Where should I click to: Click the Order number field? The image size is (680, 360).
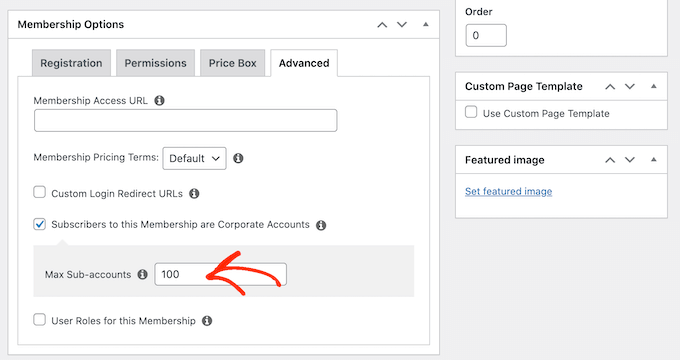[486, 36]
